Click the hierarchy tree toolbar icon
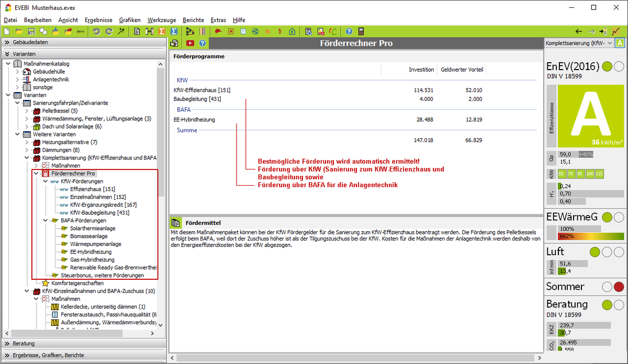Viewport: 628px width, 364px height. 190,31
